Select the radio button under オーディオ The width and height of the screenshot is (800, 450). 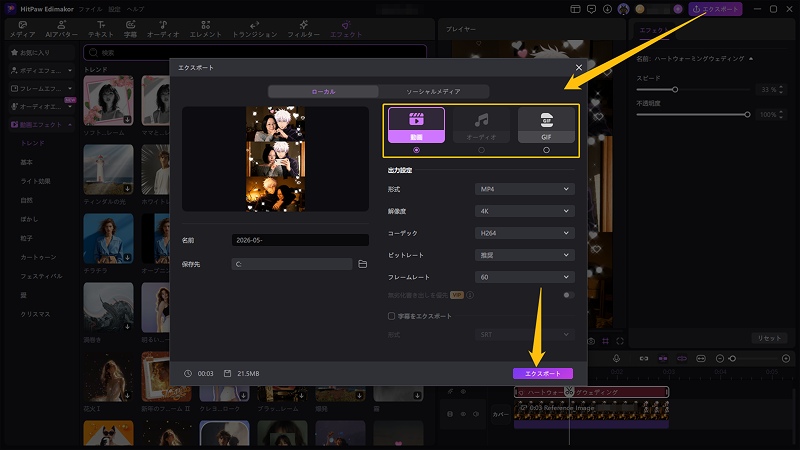tap(481, 150)
